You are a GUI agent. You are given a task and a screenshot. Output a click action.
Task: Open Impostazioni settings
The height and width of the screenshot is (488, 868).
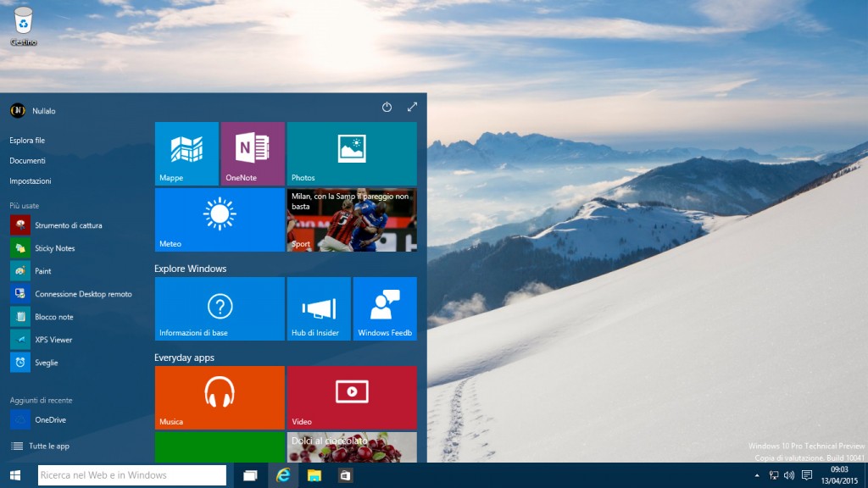point(31,181)
